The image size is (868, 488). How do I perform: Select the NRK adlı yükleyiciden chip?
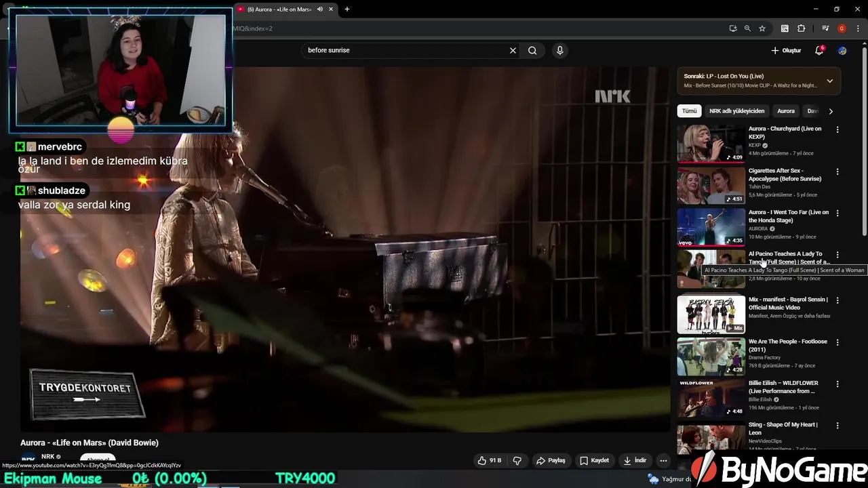[736, 111]
